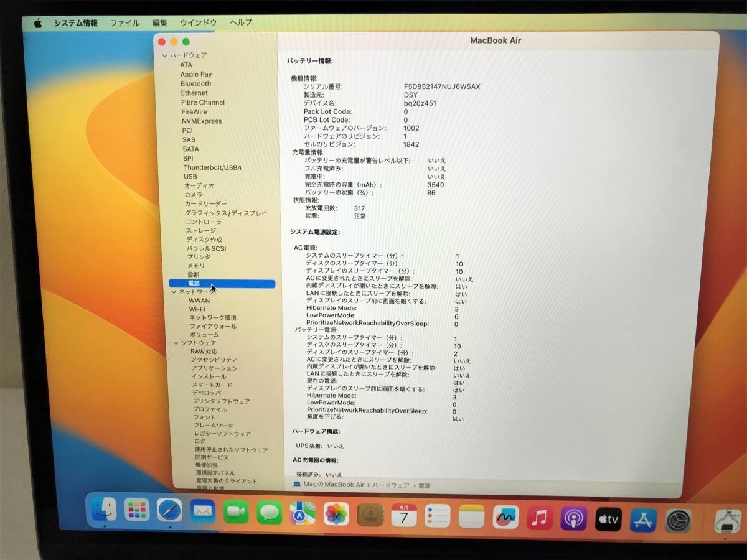This screenshot has width=747, height=560.
Task: Open Reminders from the Dock
Action: [x=438, y=516]
